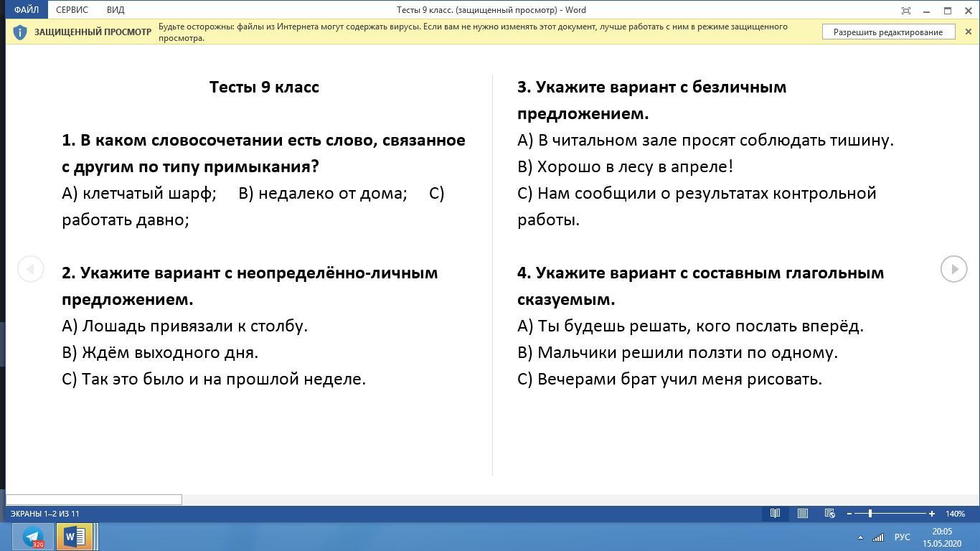
Task: Click the heading Тесты 9 класс
Action: tap(264, 87)
